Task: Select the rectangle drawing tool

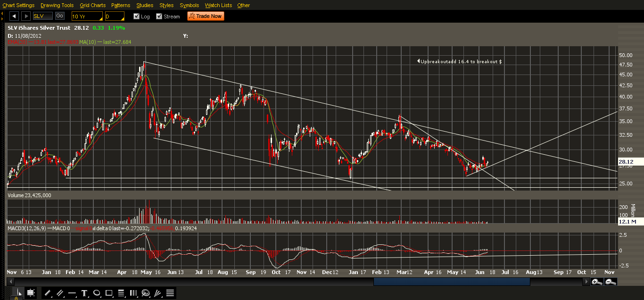Action: pyautogui.click(x=109, y=293)
